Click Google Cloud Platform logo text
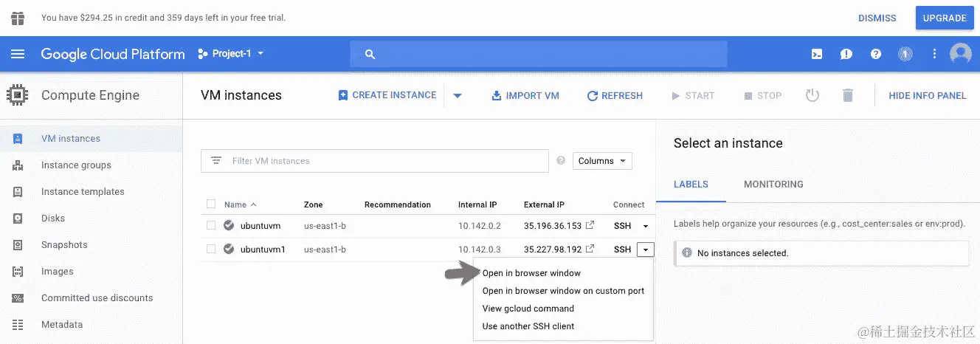 pos(113,54)
